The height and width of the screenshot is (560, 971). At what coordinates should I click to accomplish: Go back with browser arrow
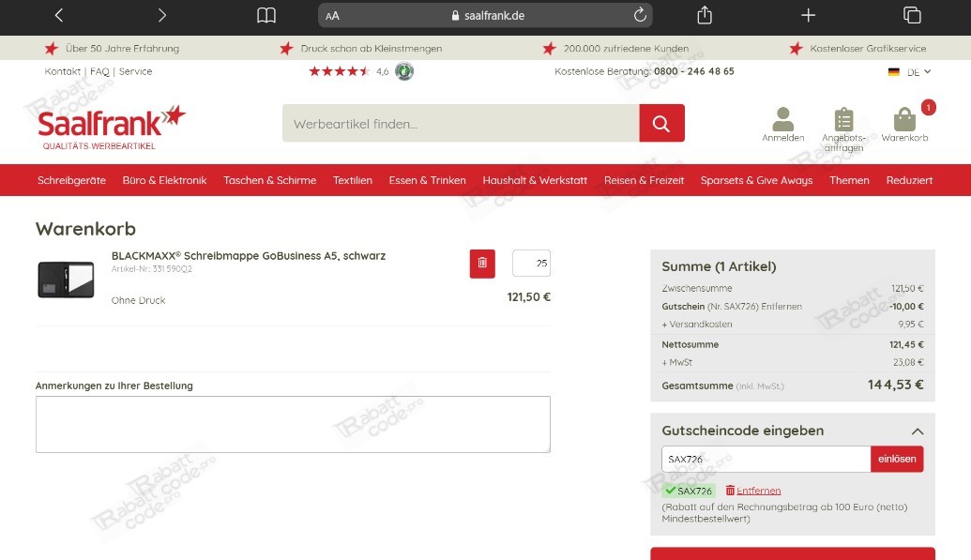coord(59,15)
